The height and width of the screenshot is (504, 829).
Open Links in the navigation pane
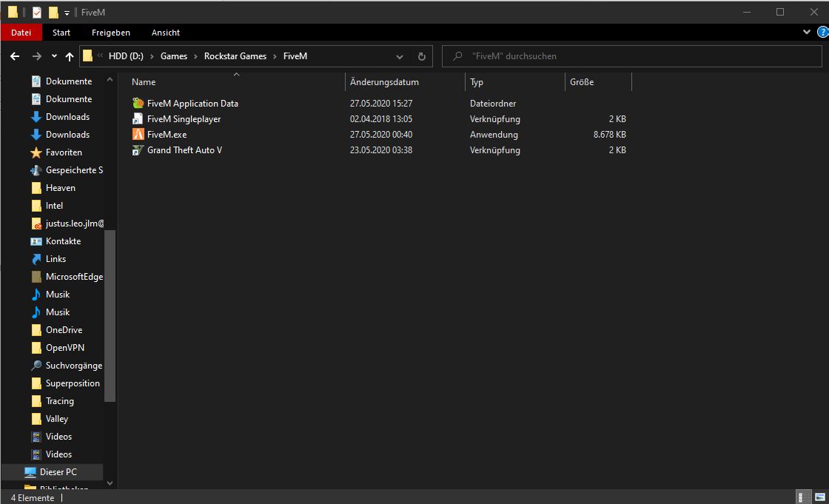point(56,258)
